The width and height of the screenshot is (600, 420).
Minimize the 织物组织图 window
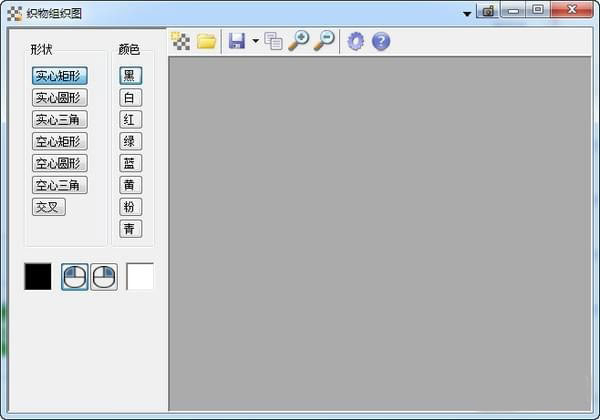[513, 10]
